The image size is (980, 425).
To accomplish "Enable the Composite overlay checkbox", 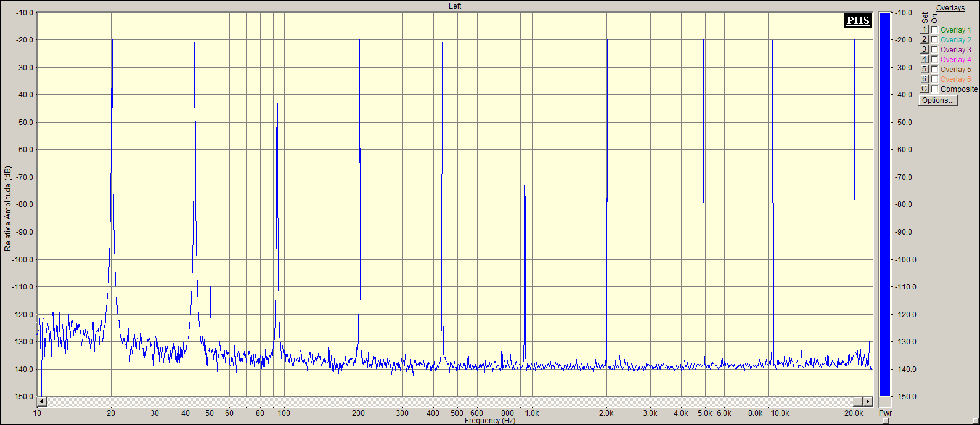I will click(x=934, y=89).
